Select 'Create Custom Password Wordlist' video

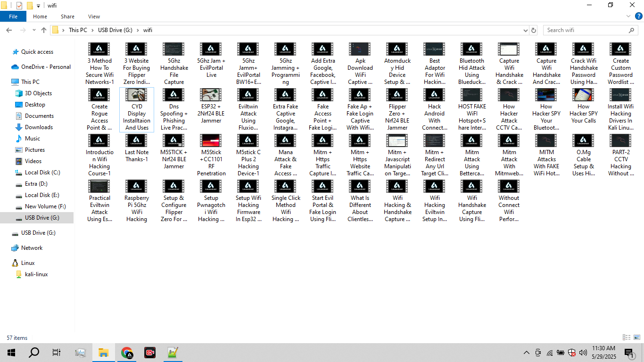pos(620,64)
